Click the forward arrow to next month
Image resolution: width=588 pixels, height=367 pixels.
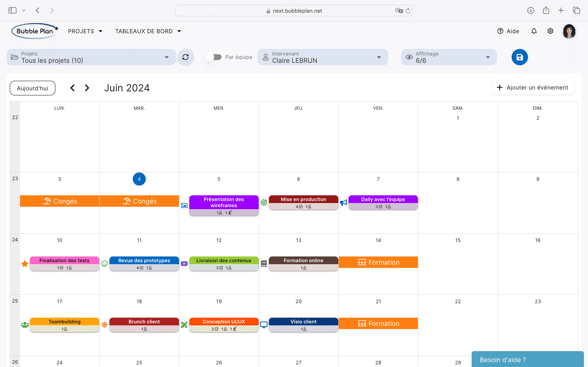[x=87, y=88]
